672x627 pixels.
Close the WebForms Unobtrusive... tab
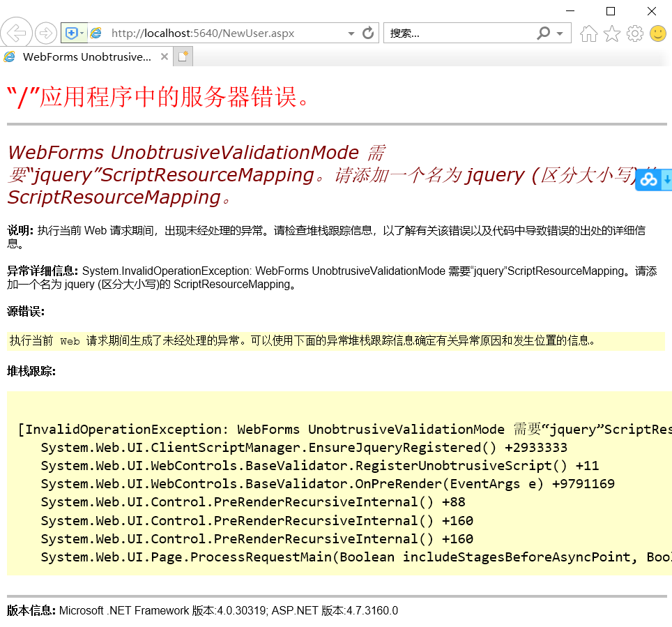164,56
